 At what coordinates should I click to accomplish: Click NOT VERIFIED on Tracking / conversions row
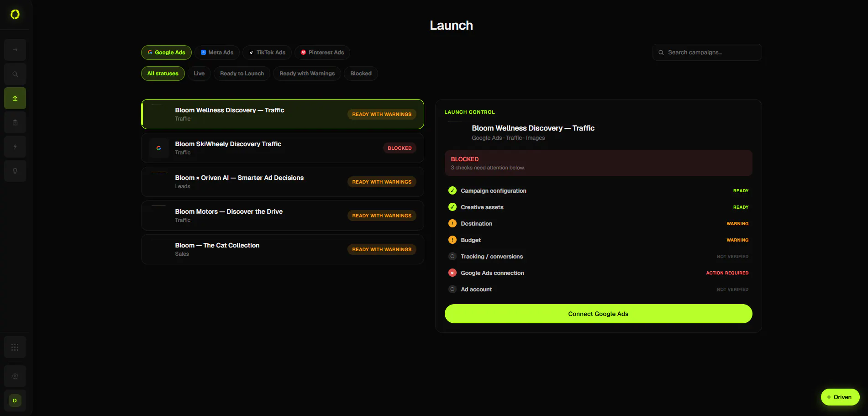[x=732, y=257]
